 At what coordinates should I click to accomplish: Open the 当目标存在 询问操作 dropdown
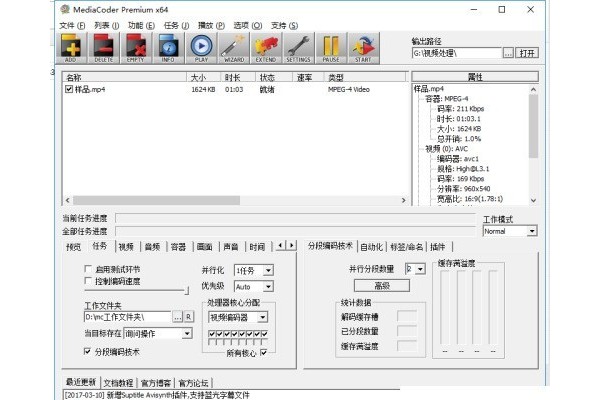[158, 334]
